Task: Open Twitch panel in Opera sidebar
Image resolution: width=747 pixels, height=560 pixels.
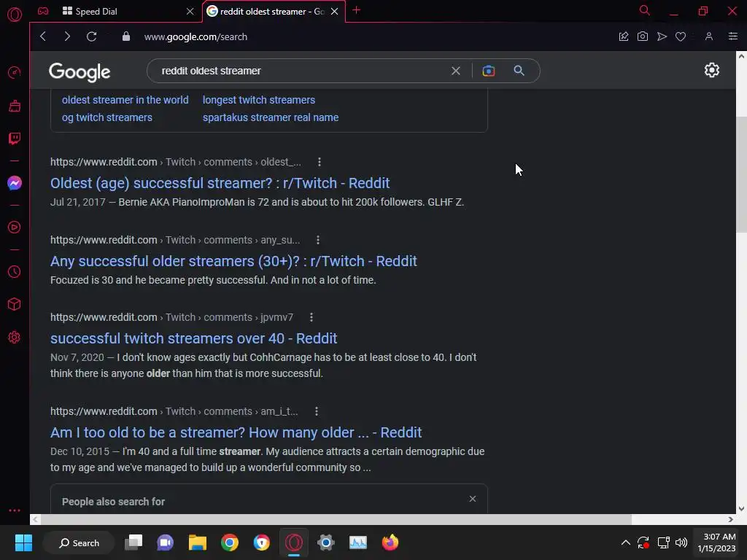Action: [x=15, y=139]
